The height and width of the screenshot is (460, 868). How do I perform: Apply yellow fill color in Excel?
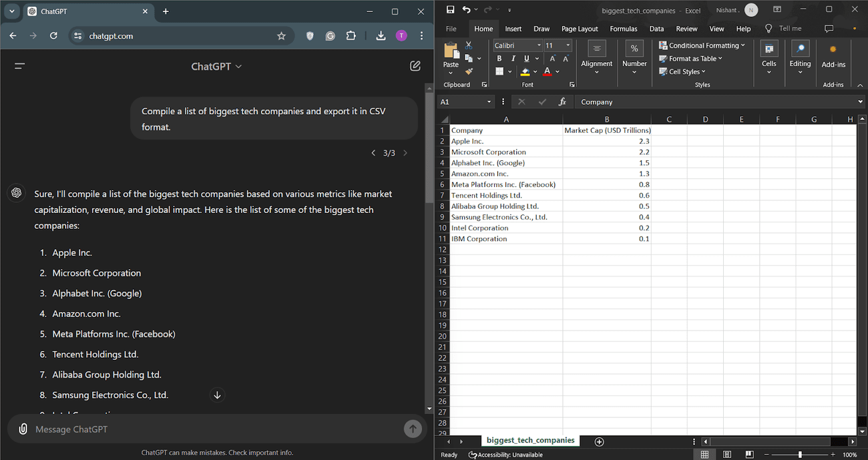(x=525, y=71)
